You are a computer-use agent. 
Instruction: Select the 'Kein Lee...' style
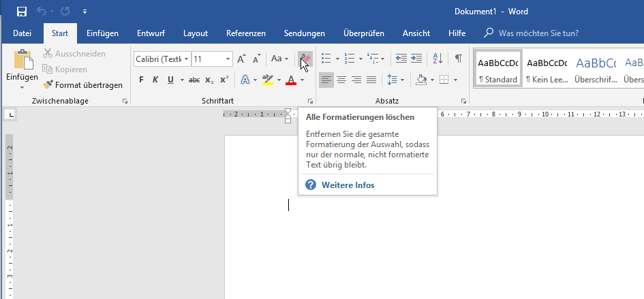547,68
